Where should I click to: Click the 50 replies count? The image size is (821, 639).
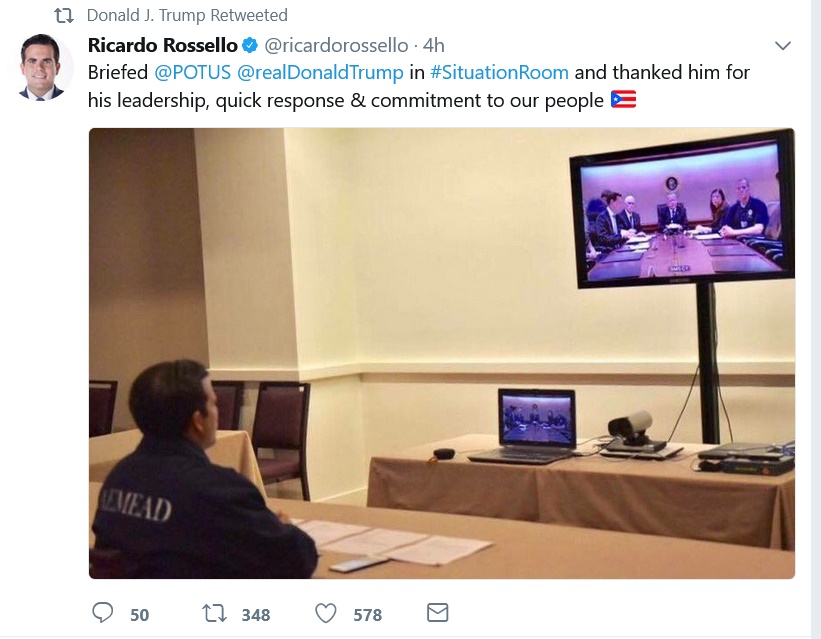[x=140, y=614]
